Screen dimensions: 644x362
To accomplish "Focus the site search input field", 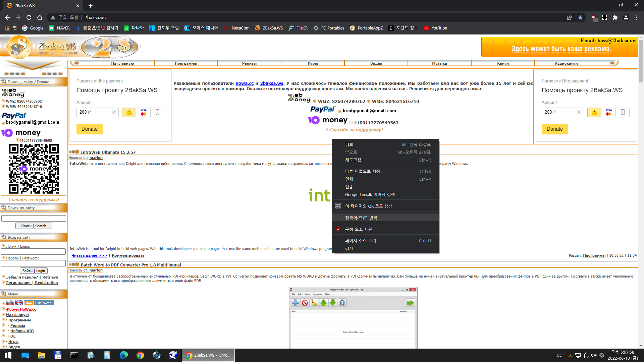I will click(34, 218).
